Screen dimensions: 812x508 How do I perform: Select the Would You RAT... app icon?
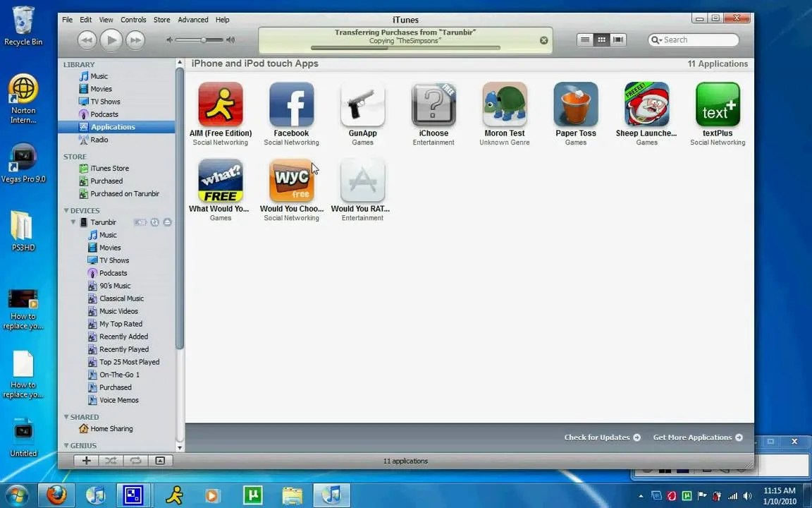pos(362,181)
